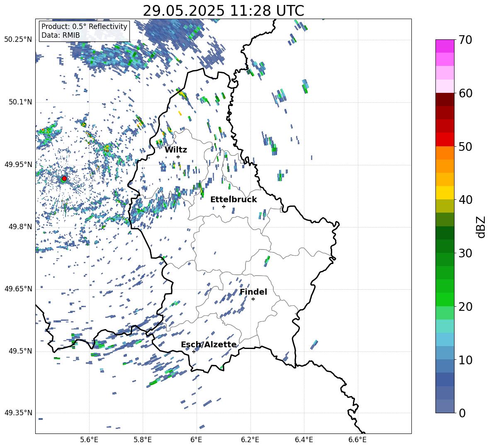Click the 30 tick on colorbar
The image size is (491, 448).
(x=465, y=253)
